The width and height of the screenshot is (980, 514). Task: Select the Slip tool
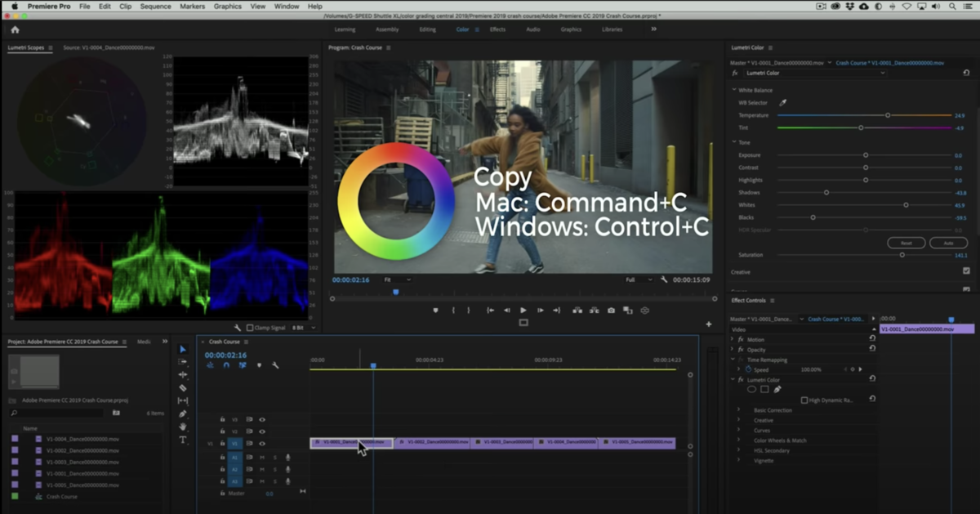[x=183, y=400]
